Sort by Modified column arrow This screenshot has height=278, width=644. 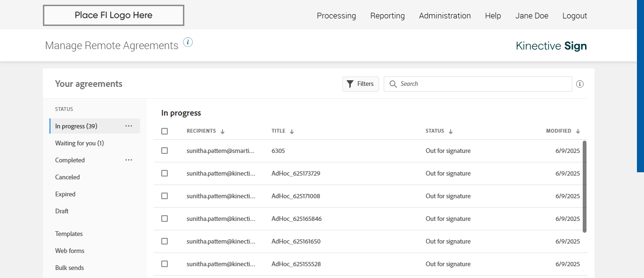[x=578, y=132]
